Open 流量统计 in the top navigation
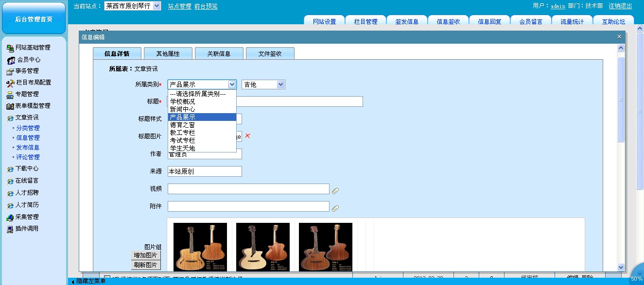 [572, 21]
